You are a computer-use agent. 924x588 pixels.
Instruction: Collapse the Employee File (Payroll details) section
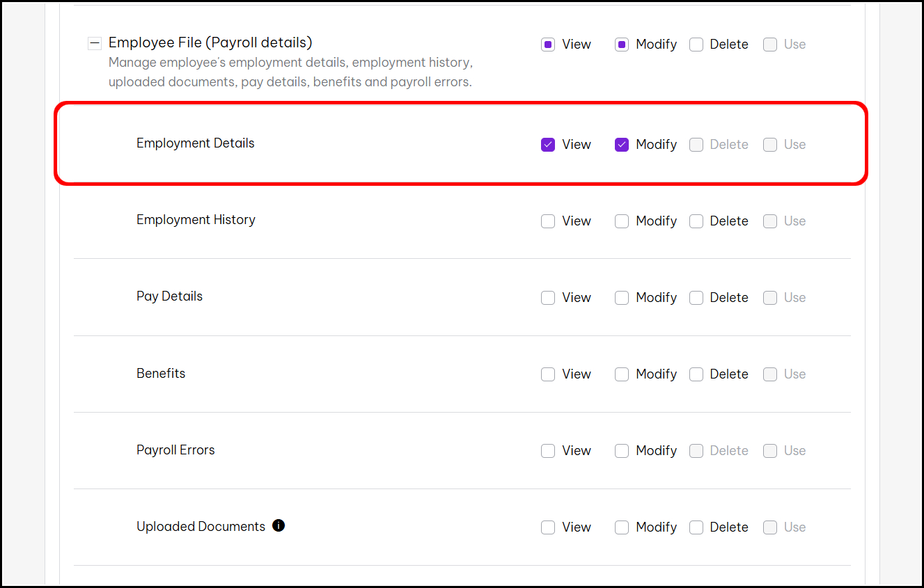coord(95,44)
